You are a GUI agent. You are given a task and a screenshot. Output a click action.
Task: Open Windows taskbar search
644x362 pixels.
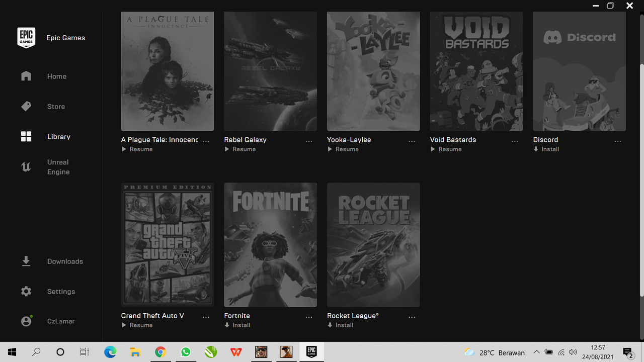36,352
